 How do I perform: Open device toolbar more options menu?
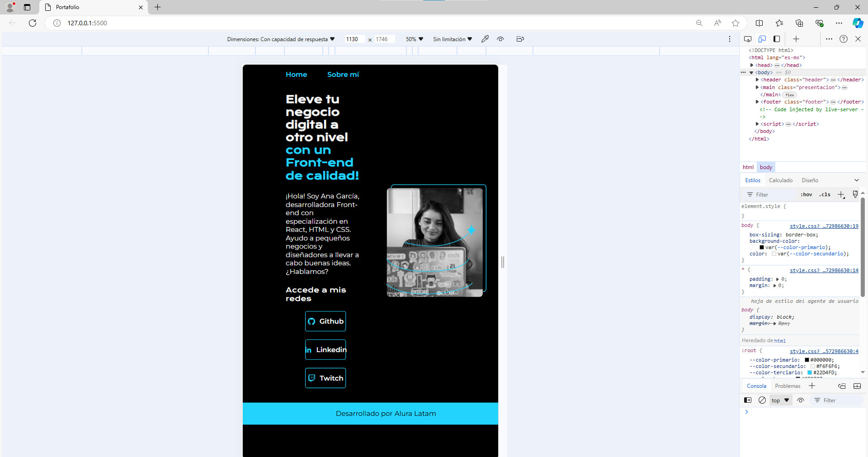pyautogui.click(x=730, y=39)
